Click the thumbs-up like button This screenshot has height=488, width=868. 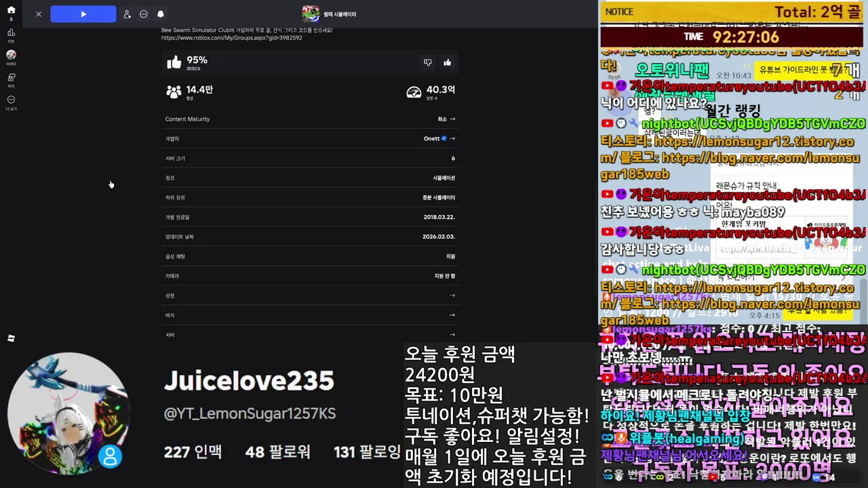coord(447,62)
